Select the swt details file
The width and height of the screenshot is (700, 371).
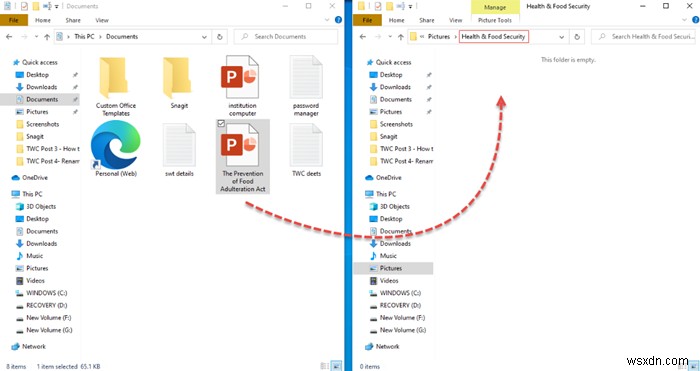(179, 150)
